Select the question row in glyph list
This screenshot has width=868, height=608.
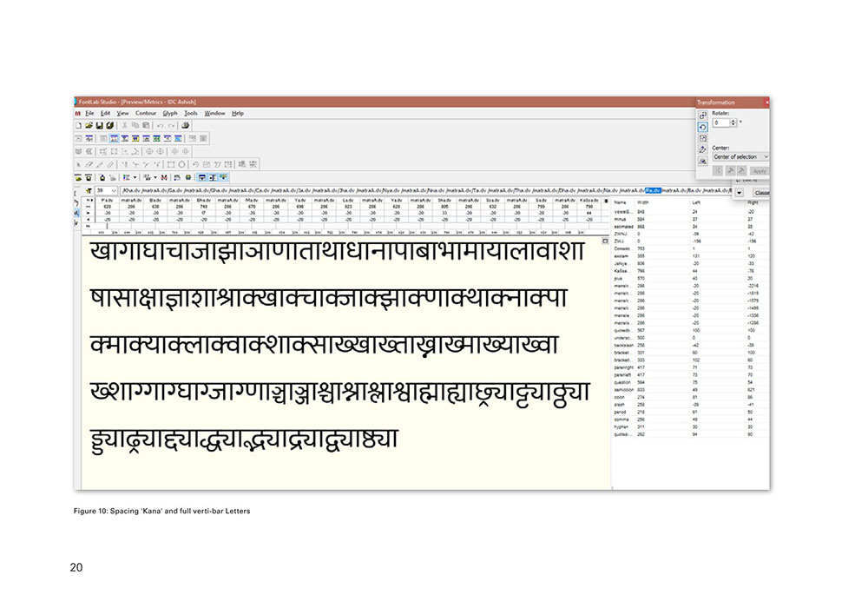click(690, 383)
